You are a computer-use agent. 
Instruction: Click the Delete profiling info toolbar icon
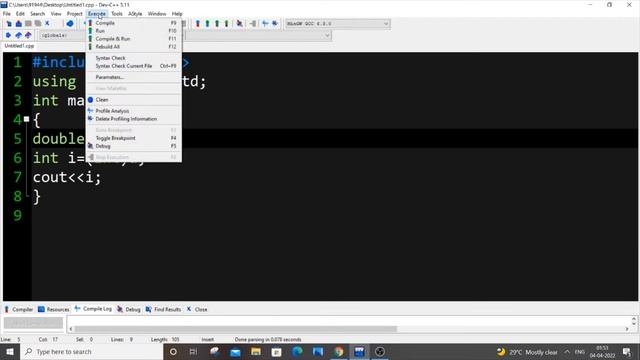275,24
